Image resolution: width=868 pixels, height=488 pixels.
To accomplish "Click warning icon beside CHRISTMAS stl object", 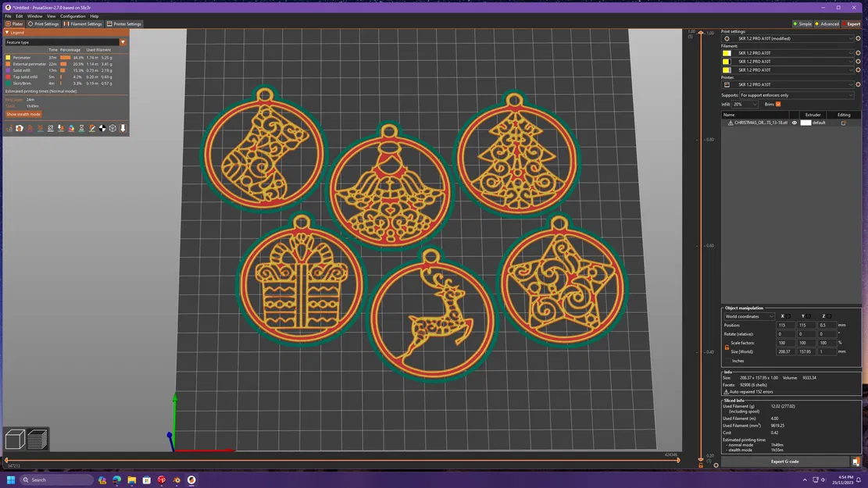I will [x=730, y=123].
